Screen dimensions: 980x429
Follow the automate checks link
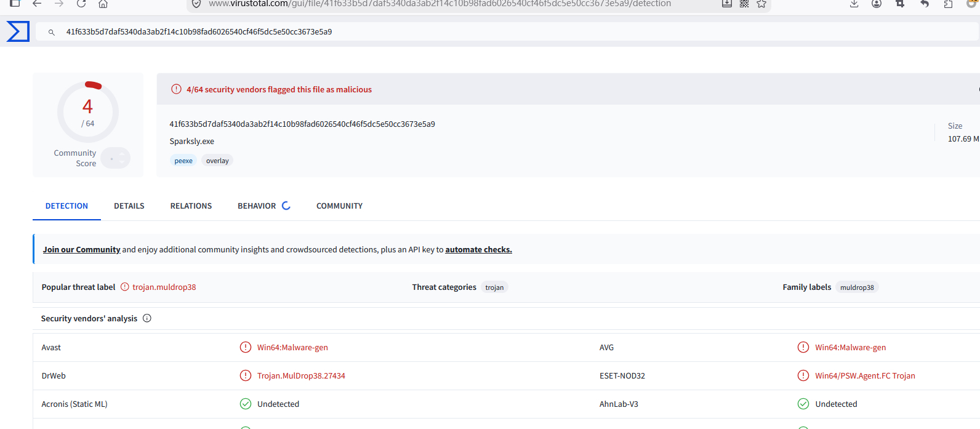pos(478,250)
